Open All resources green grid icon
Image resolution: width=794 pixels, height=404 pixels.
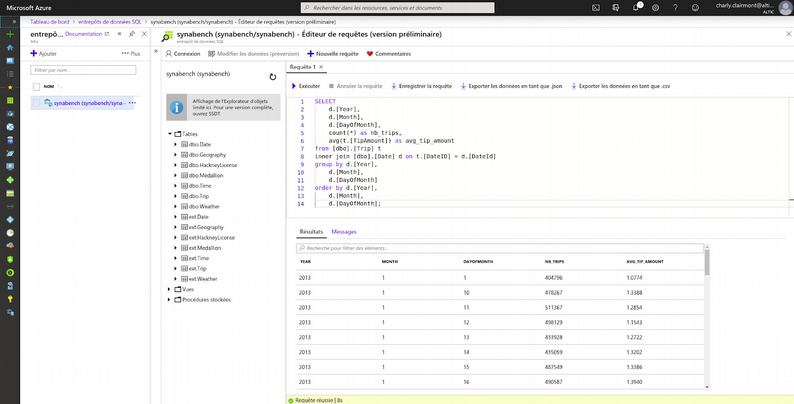tap(10, 100)
